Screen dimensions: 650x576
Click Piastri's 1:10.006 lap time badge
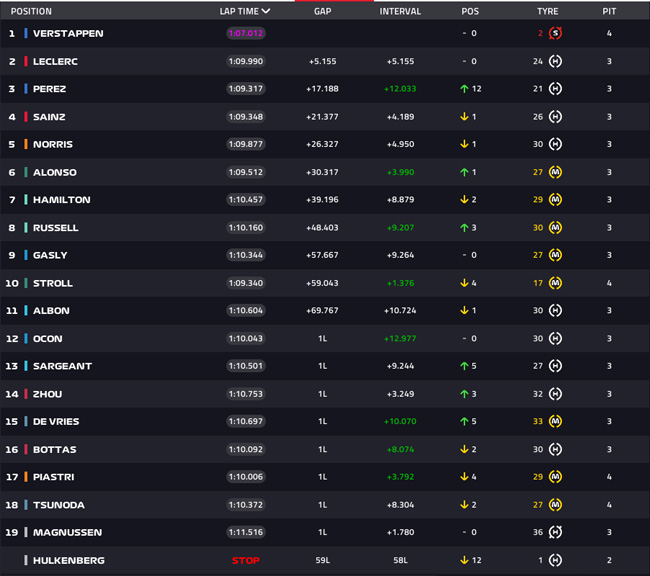click(x=246, y=477)
